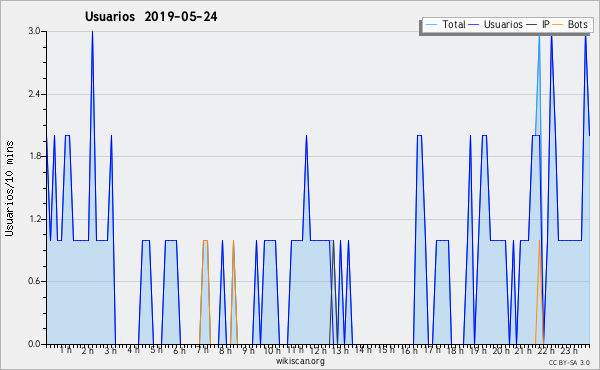Viewport: 600px width, 370px height.
Task: Click the dark blue Usuarios legend line
Action: (x=474, y=25)
